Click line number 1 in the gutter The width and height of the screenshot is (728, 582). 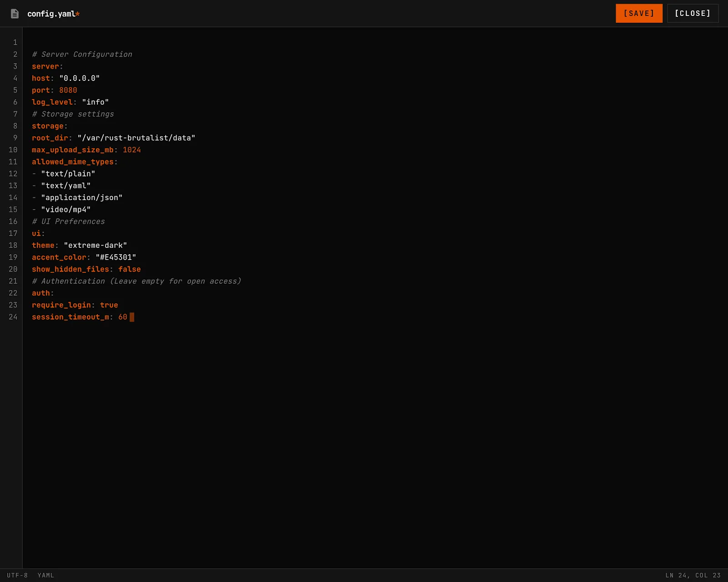[x=15, y=42]
